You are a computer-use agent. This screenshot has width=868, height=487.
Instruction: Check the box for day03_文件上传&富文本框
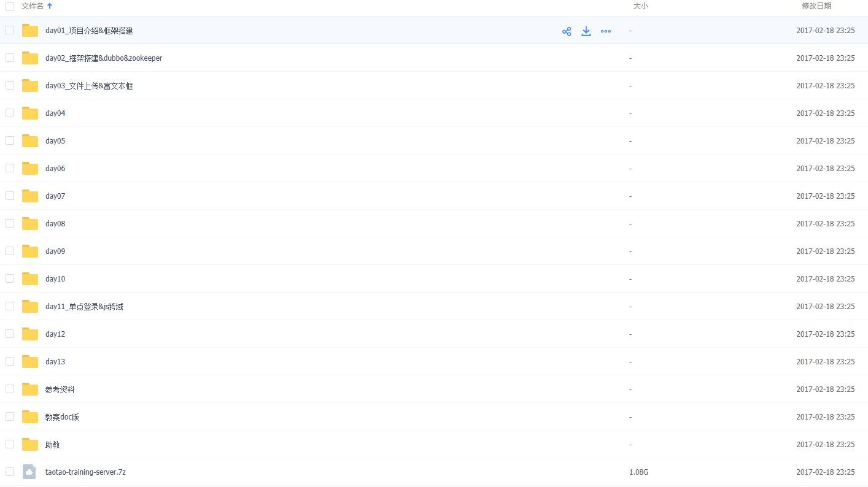[x=10, y=85]
